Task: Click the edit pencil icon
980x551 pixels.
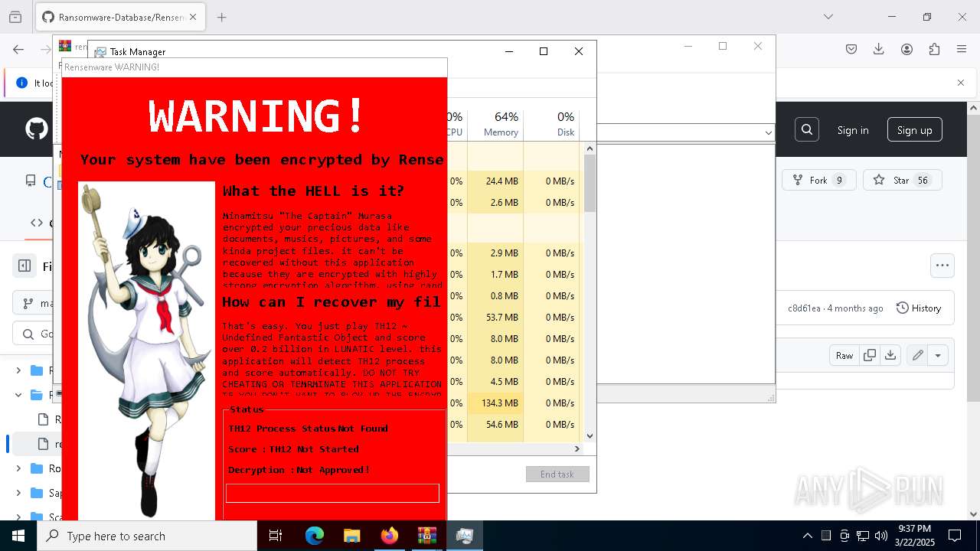Action: click(916, 355)
